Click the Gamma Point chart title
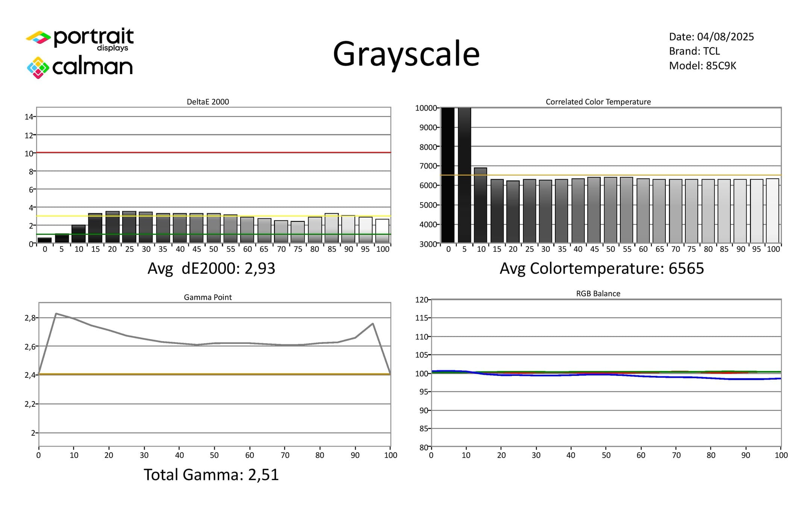This screenshot has height=508, width=812. coord(208,297)
